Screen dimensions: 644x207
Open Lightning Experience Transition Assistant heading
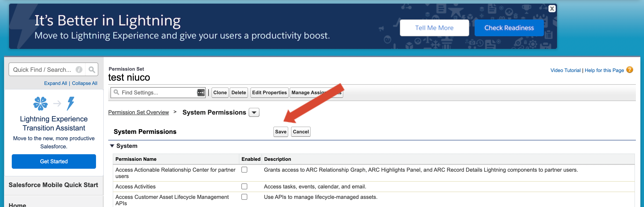click(x=54, y=123)
